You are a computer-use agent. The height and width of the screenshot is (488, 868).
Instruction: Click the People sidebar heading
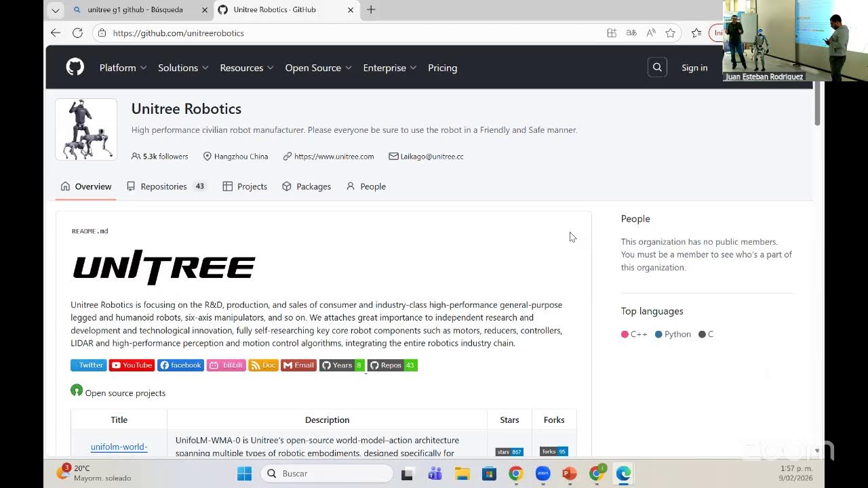[x=635, y=219]
